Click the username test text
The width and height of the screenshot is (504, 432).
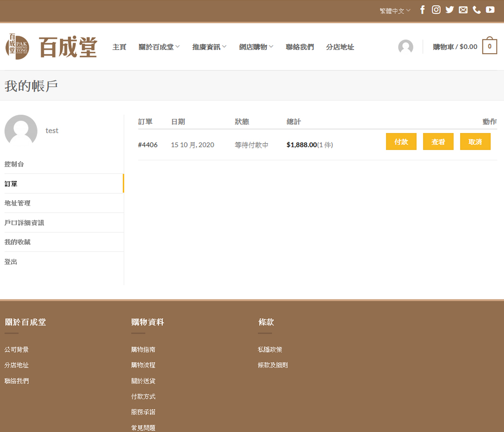52,131
